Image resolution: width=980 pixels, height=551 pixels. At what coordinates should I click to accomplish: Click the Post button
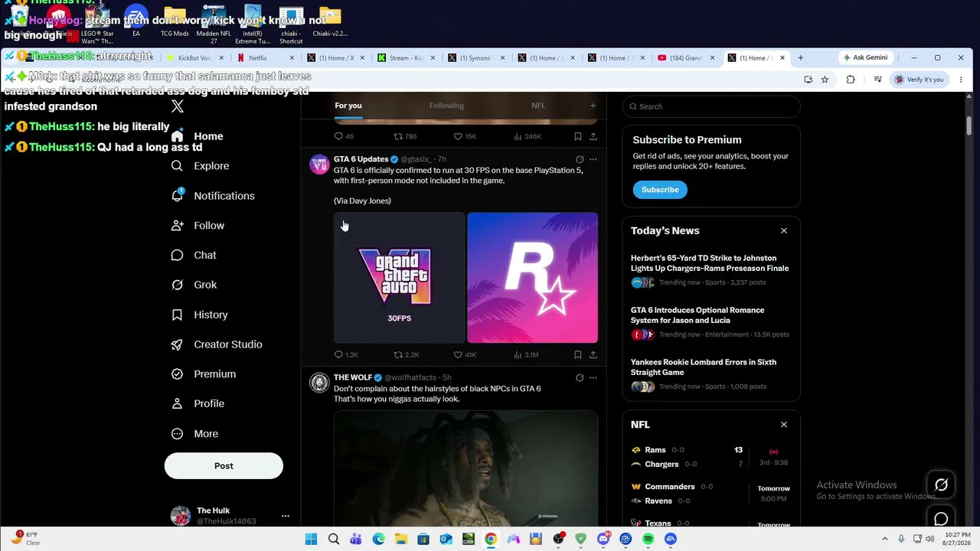224,466
